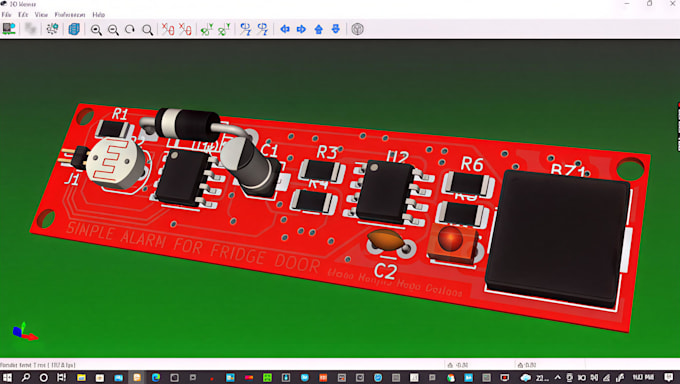Move the board down with blue arrow
Viewport: 680px width, 384px height.
pos(336,29)
